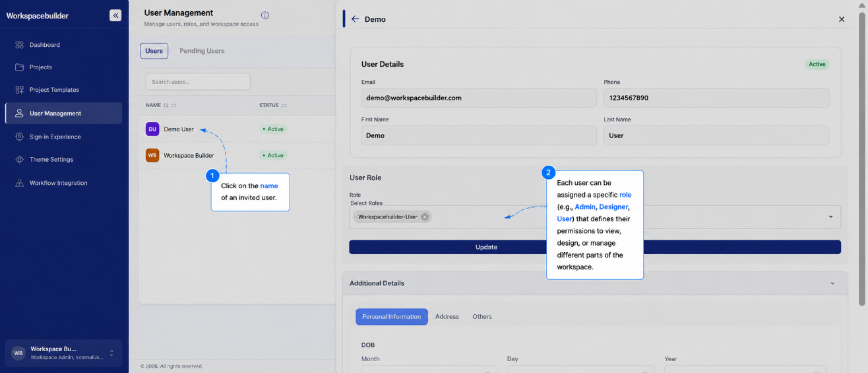868x373 pixels.
Task: Focus the Search users field
Action: point(198,82)
